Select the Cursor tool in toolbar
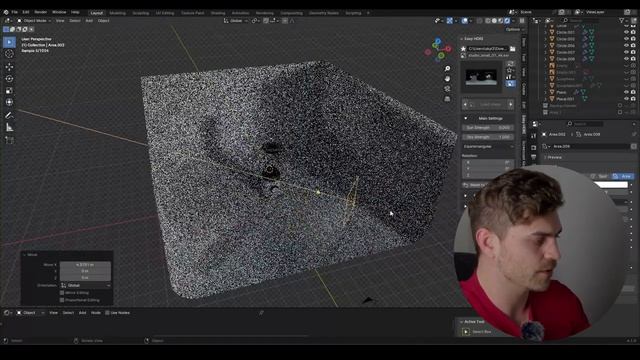640x360 pixels. pyautogui.click(x=9, y=54)
